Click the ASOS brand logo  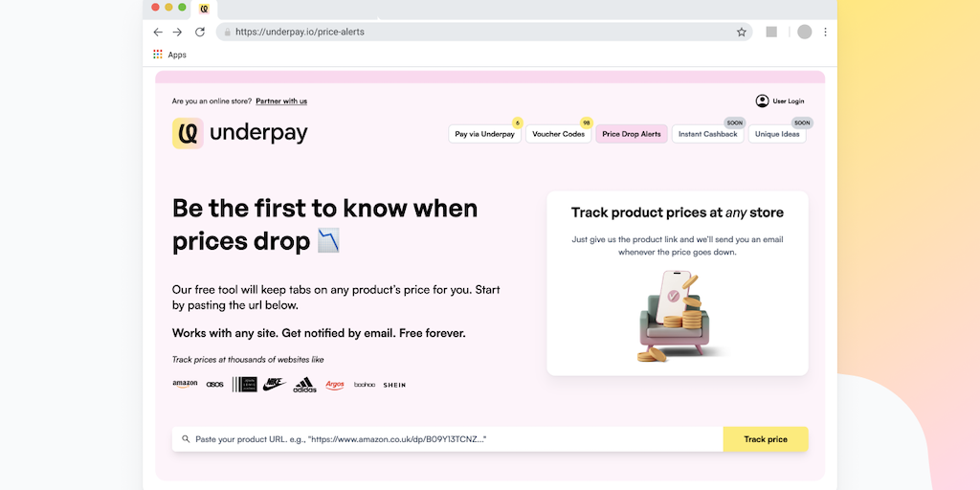coord(214,385)
